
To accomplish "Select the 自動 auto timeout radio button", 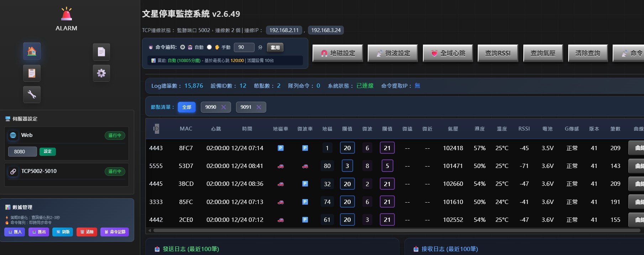I will (183, 47).
